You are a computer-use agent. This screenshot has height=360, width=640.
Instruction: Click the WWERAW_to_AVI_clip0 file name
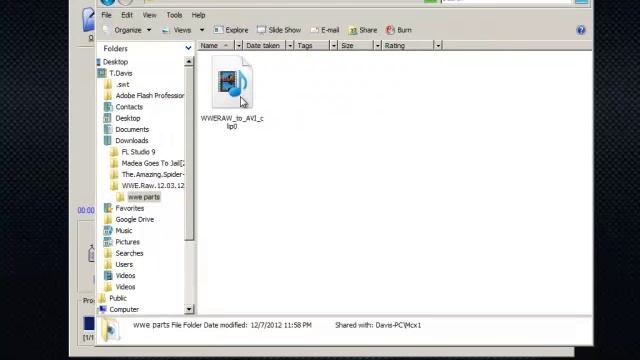pos(232,122)
